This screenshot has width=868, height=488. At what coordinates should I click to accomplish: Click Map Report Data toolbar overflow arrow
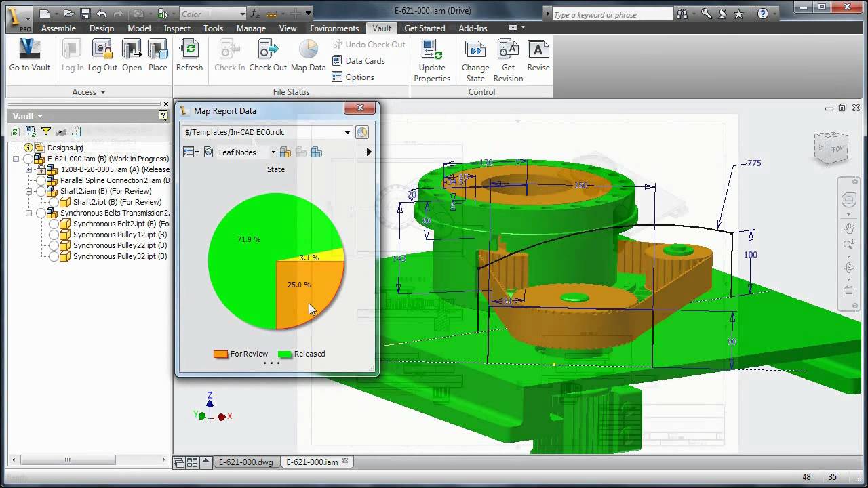pos(369,152)
